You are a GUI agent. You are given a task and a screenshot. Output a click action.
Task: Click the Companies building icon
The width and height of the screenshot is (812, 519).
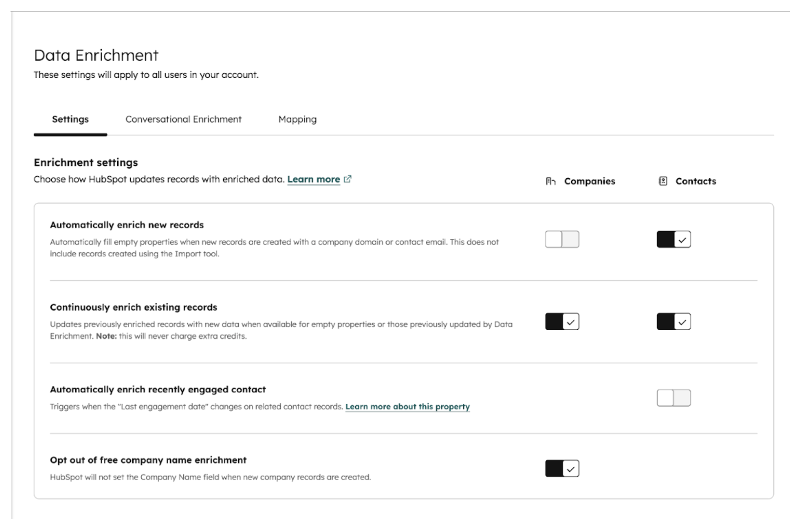tap(551, 181)
